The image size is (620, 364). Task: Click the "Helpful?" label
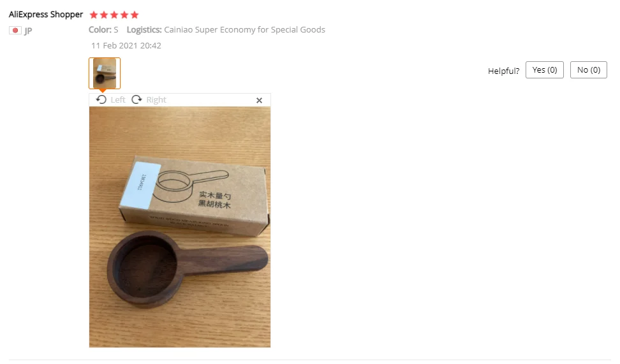tap(503, 71)
